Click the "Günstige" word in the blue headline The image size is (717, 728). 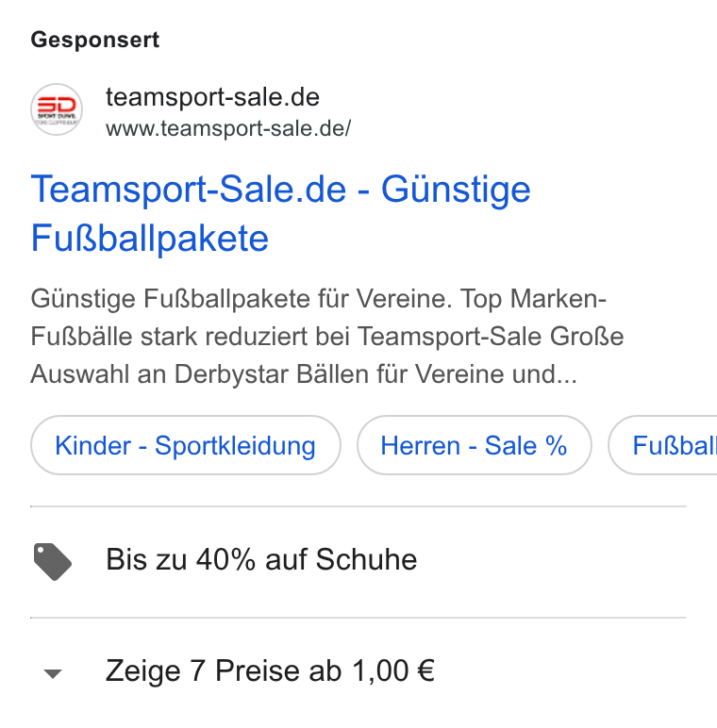pos(456,190)
